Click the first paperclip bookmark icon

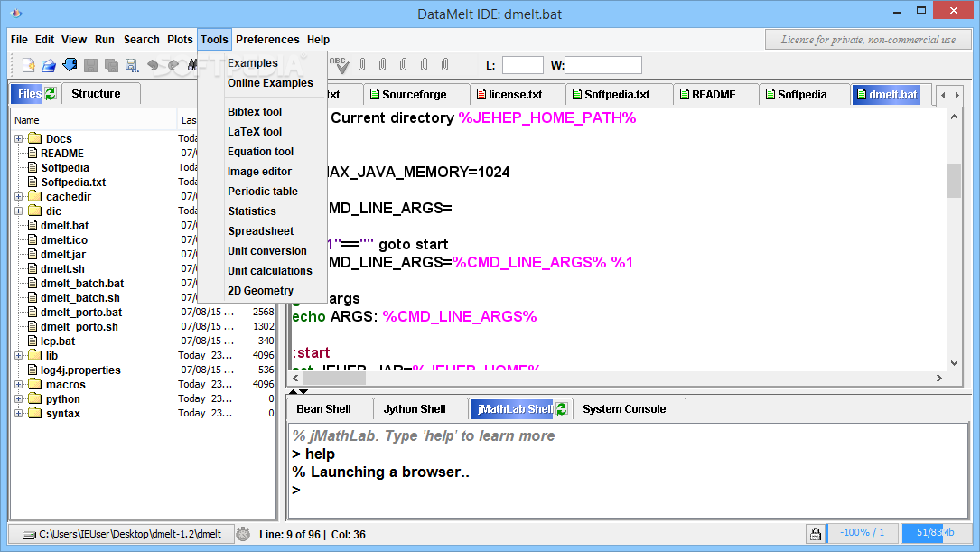pyautogui.click(x=362, y=64)
